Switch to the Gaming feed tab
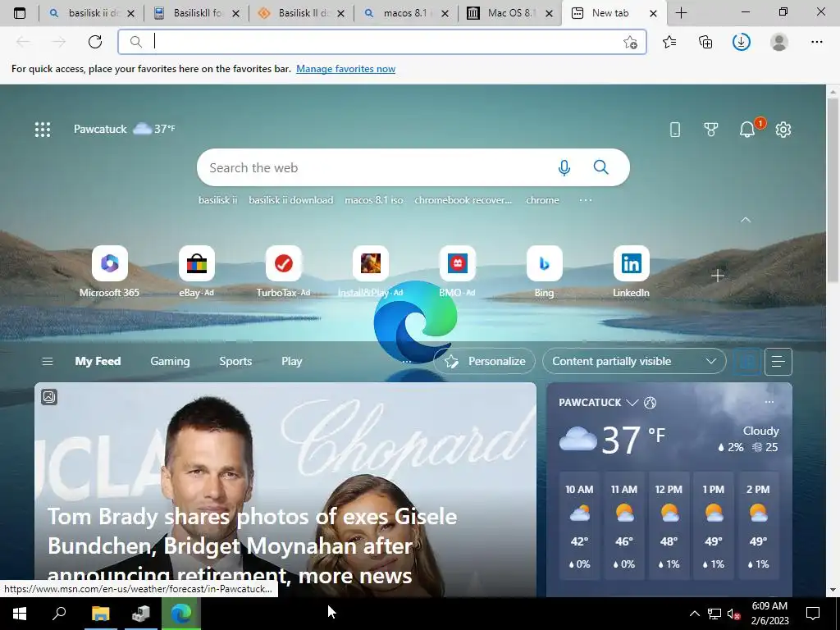The height and width of the screenshot is (630, 840). [x=170, y=361]
